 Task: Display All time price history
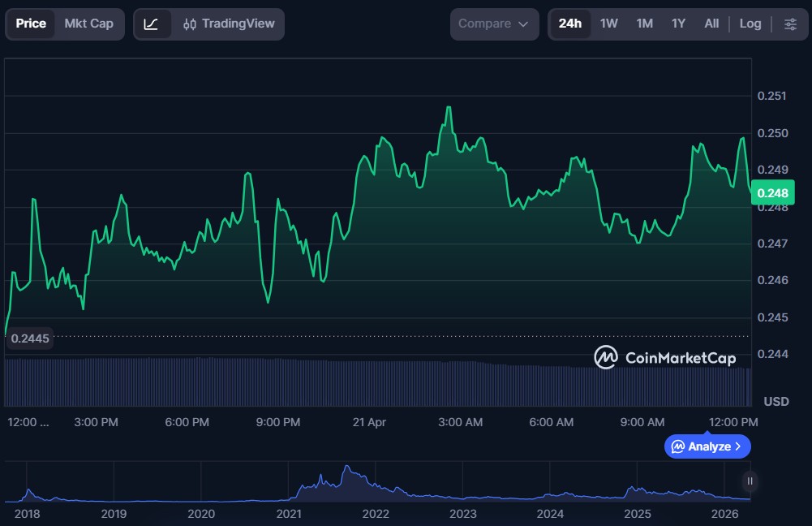pyautogui.click(x=711, y=24)
